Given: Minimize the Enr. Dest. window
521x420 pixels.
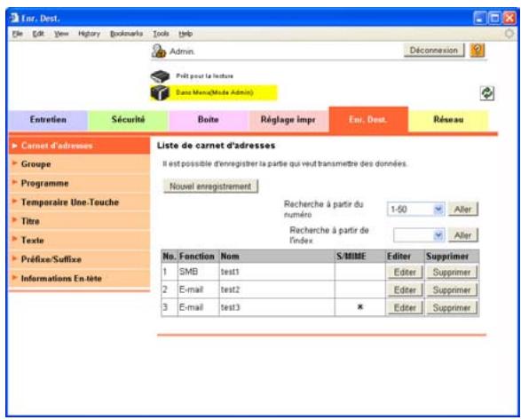Looking at the screenshot, I should click(479, 18).
